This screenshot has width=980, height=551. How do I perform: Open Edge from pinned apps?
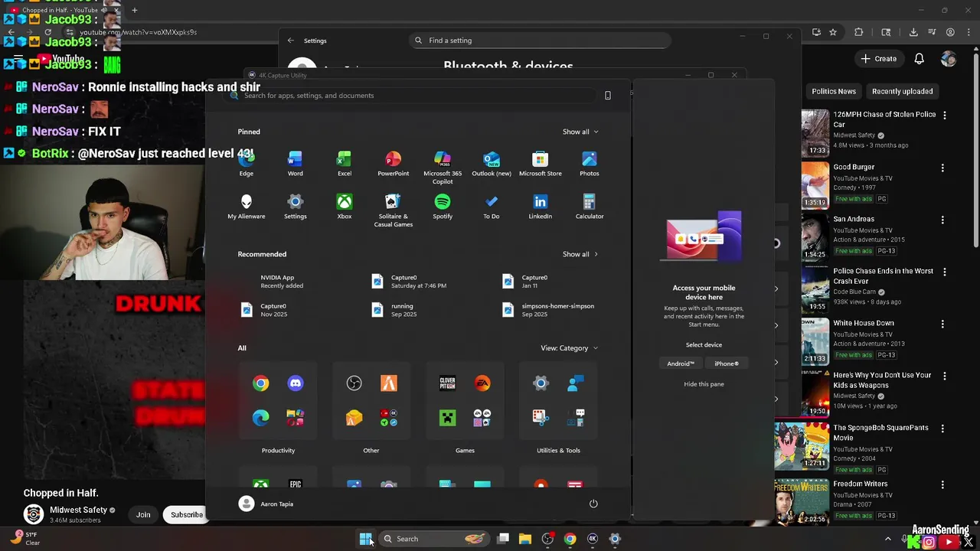coord(246,164)
